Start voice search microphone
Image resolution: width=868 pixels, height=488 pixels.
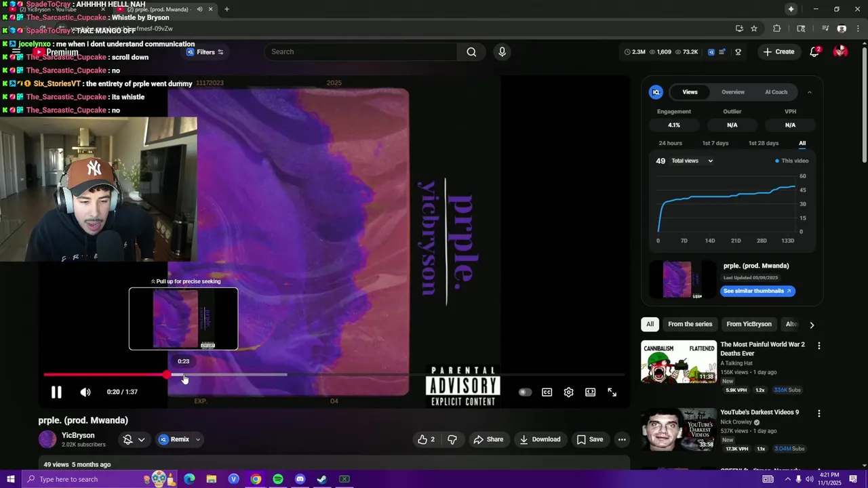(502, 52)
